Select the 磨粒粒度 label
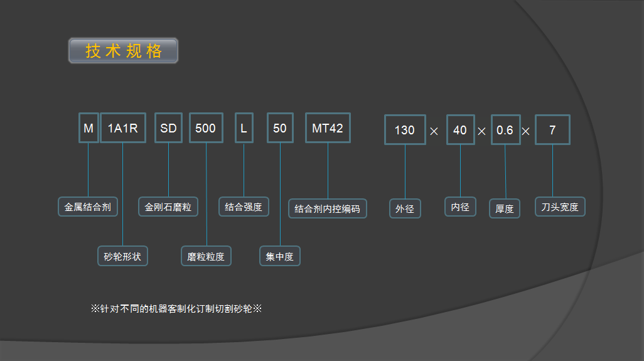The height and width of the screenshot is (361, 644). click(x=206, y=256)
